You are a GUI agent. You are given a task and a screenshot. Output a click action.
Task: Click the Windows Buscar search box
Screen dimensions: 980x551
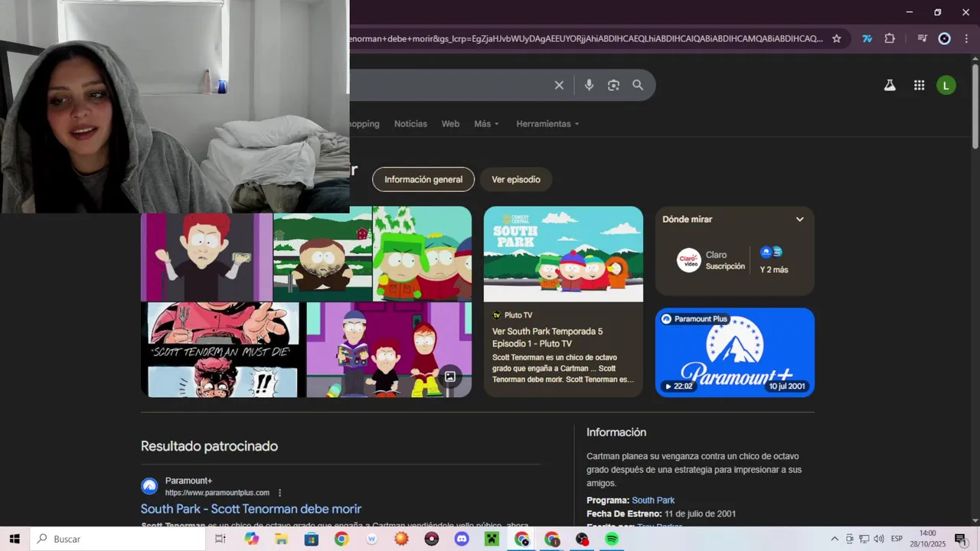(119, 539)
